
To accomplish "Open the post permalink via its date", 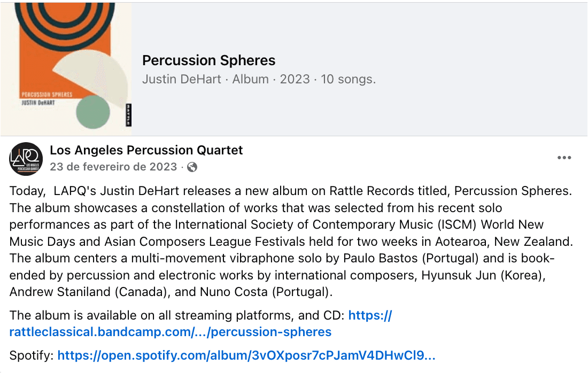I will point(112,167).
